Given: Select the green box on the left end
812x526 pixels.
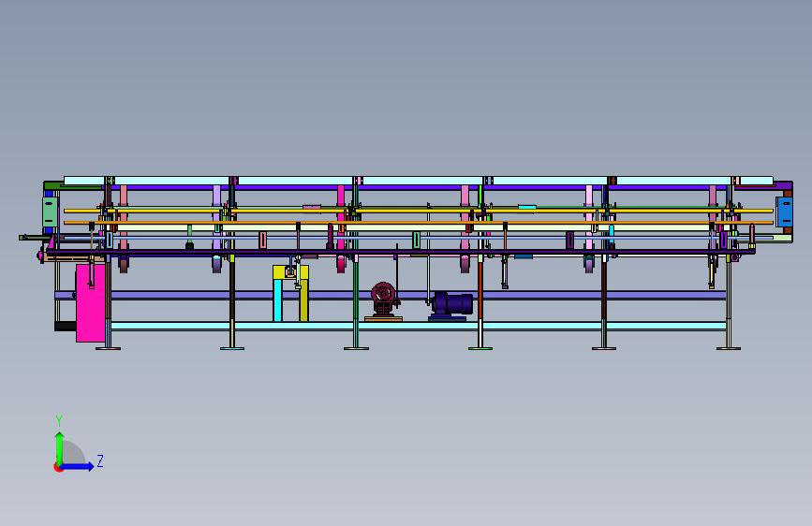Looking at the screenshot, I should (50, 212).
